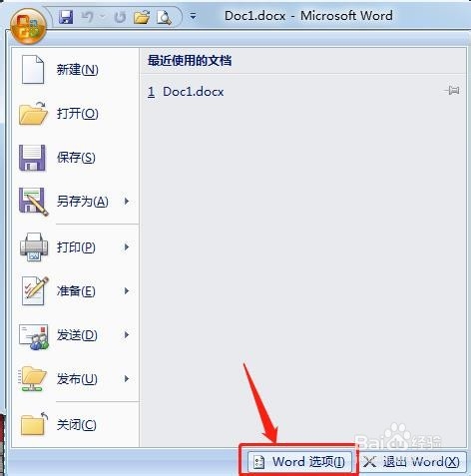Choose 保存(S) menu entry
This screenshot has height=476, width=471.
(75, 158)
